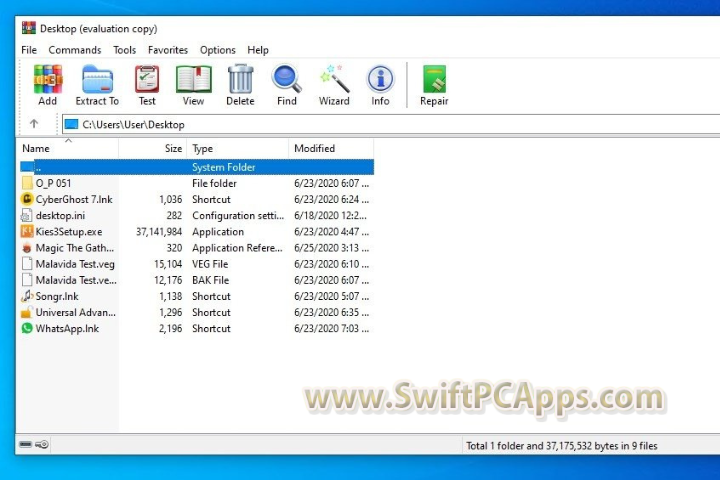This screenshot has height=480, width=720.
Task: Open the Find magnifier tool
Action: 287,79
